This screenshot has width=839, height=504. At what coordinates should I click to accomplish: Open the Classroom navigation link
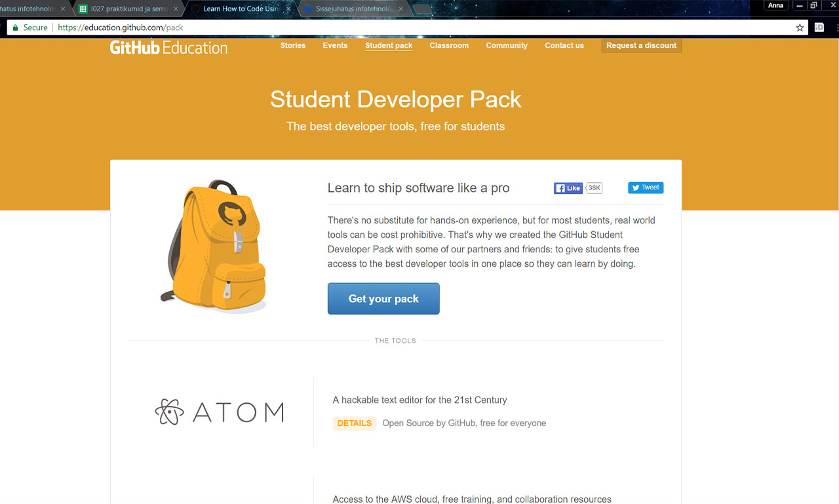449,45
